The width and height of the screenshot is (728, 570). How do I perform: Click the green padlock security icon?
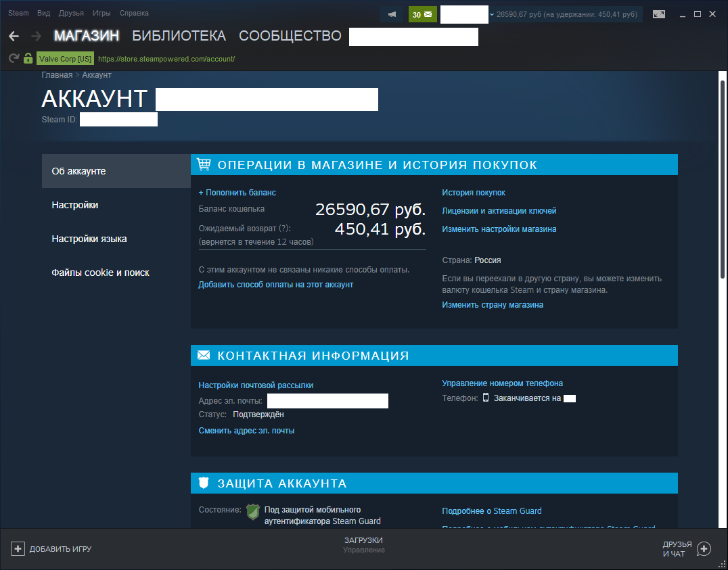(x=28, y=58)
